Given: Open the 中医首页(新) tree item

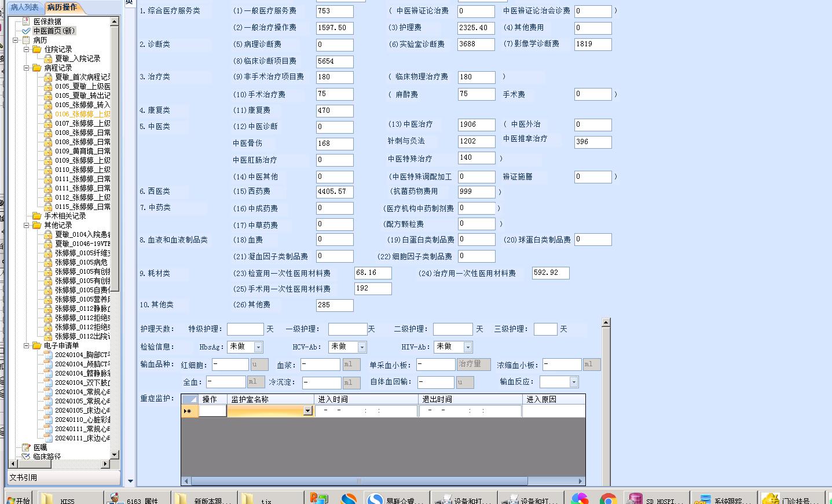Looking at the screenshot, I should (54, 31).
